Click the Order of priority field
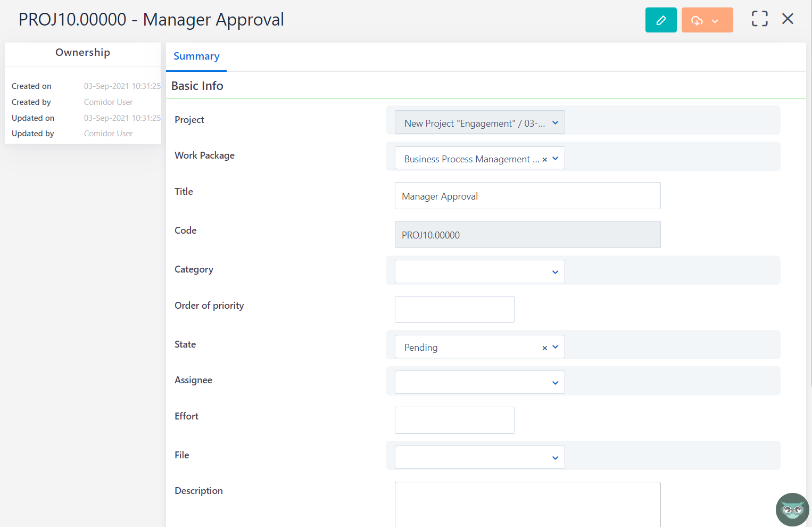The image size is (812, 527). pyautogui.click(x=454, y=309)
